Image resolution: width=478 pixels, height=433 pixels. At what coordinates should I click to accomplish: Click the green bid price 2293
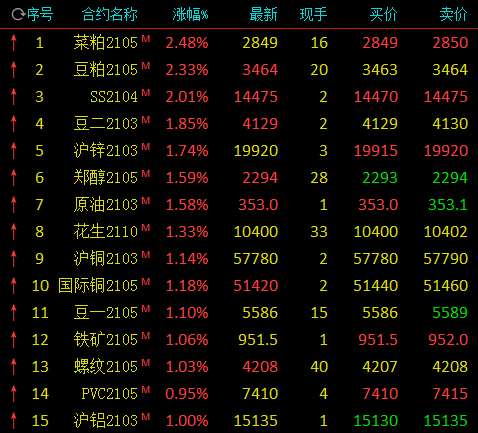coord(380,178)
